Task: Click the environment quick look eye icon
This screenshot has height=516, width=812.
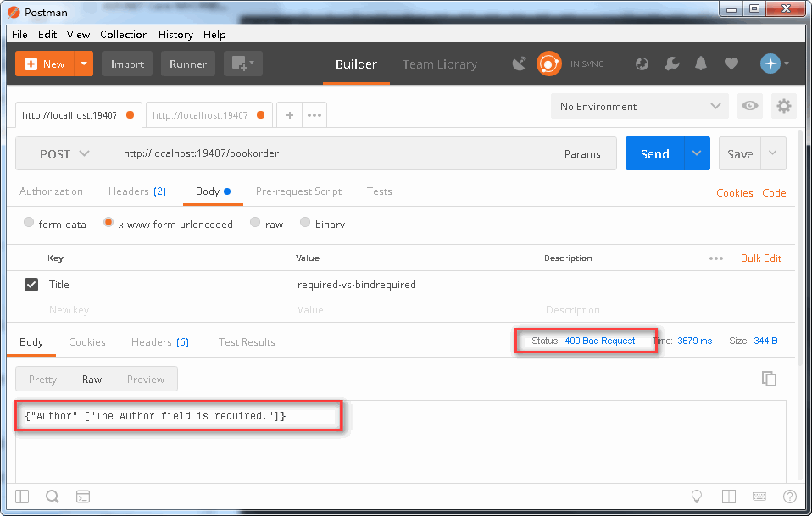Action: coord(749,106)
